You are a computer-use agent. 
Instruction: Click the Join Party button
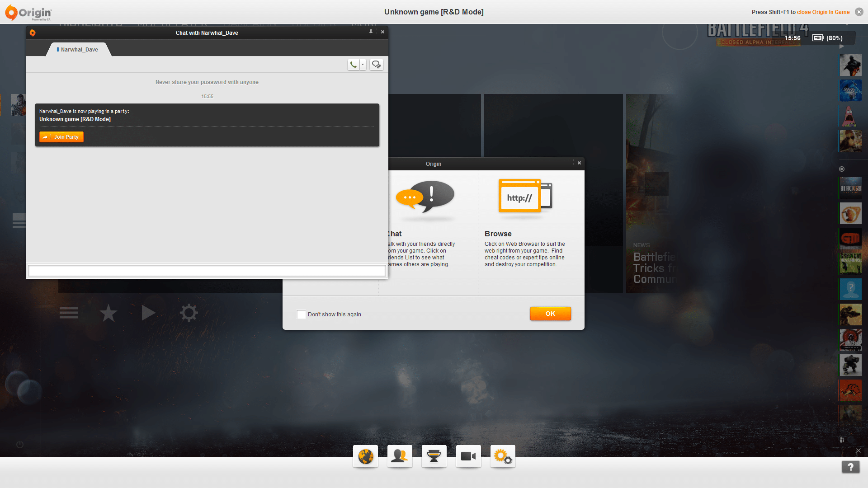[61, 137]
